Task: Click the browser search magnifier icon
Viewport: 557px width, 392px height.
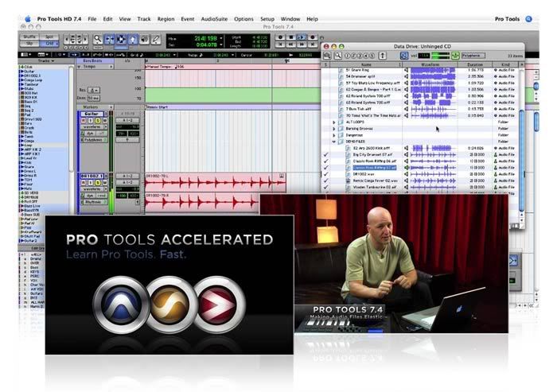Action: 338,56
